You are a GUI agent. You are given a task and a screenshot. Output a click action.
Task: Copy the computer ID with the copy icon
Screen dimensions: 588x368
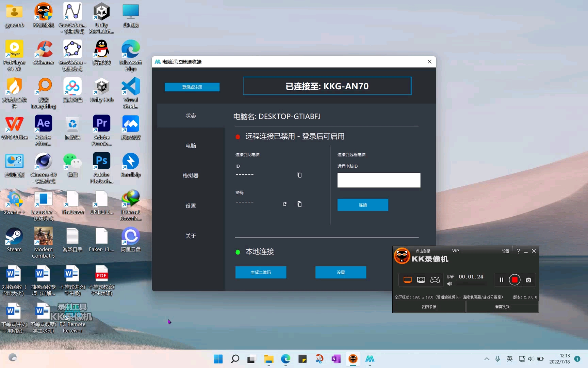[x=299, y=174]
